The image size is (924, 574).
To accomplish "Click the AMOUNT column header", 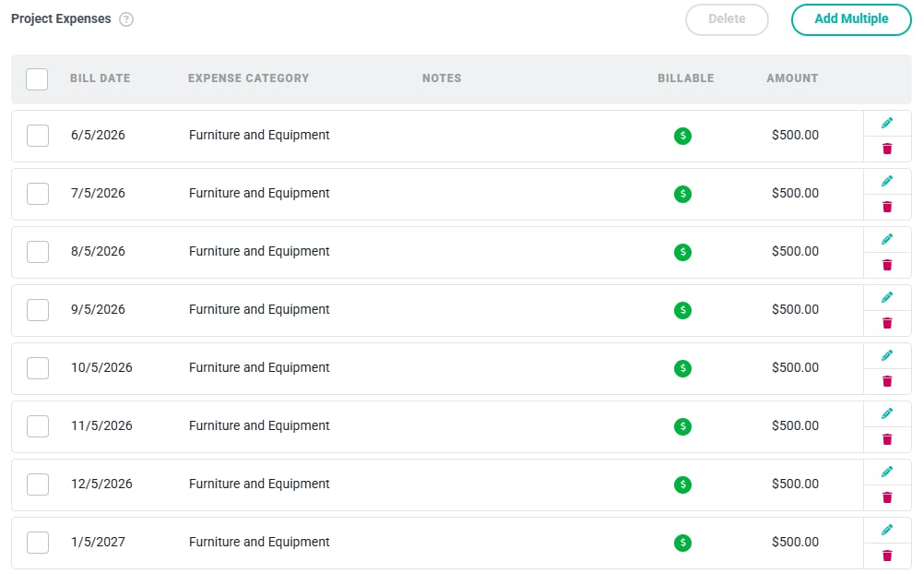I will (x=792, y=78).
